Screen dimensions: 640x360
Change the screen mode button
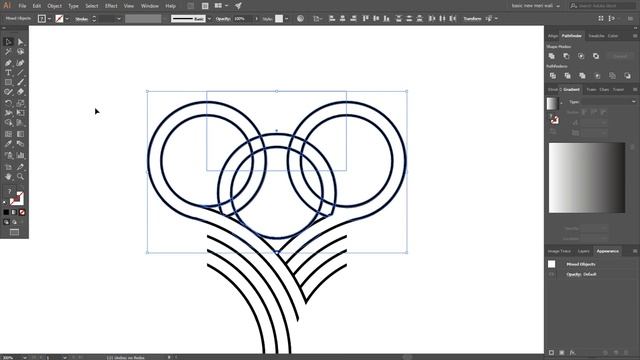tap(14, 233)
